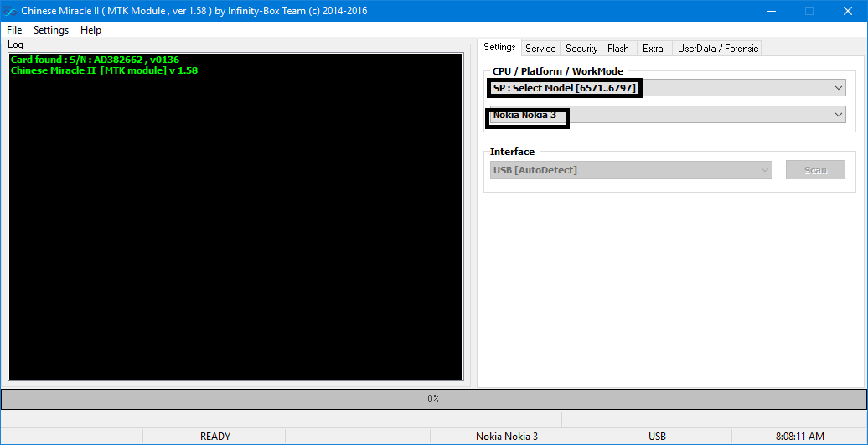868x445 pixels.
Task: Click the Infinity-Box app icon in title bar
Action: 10,11
